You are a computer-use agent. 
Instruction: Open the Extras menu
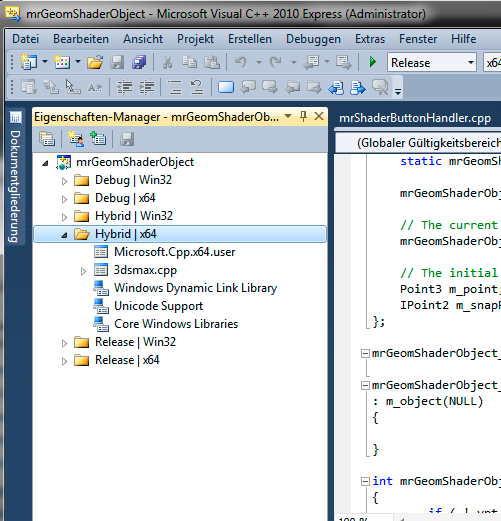[x=370, y=39]
